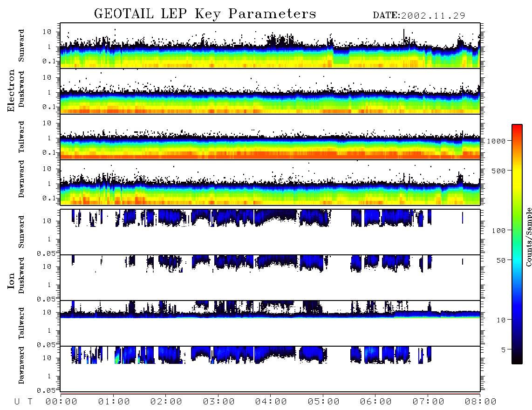Select the Ion "Dawnward" panel label
Screen dimensions: 532x410
[x=21, y=365]
